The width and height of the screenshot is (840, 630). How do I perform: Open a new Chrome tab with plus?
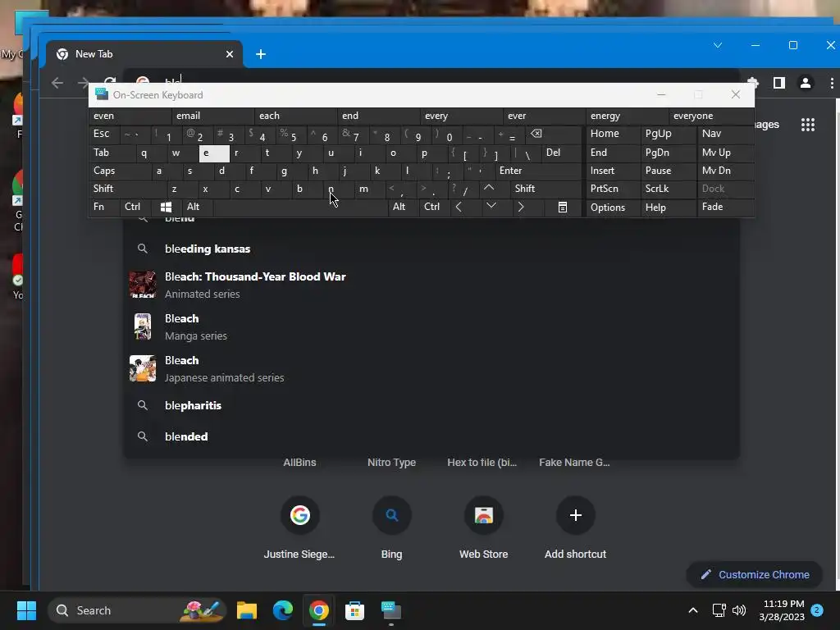click(x=261, y=54)
